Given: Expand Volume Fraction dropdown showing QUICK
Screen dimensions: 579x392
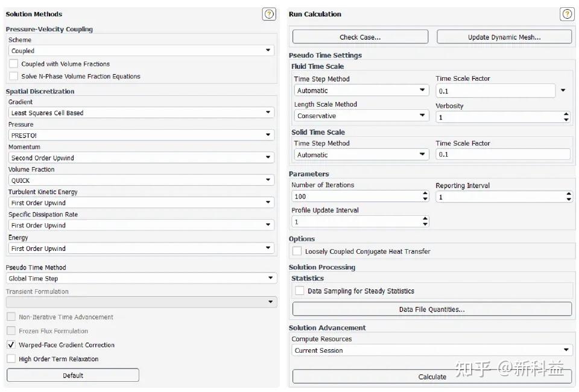Looking at the screenshot, I should click(141, 180).
